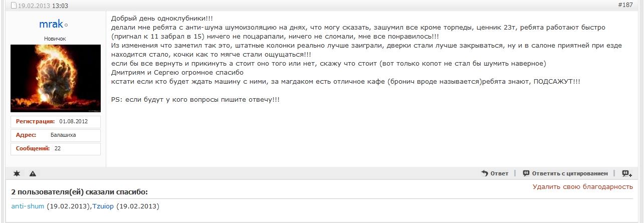The width and height of the screenshot is (644, 223).
Task: Reply using the Ответ button
Action: tap(495, 173)
